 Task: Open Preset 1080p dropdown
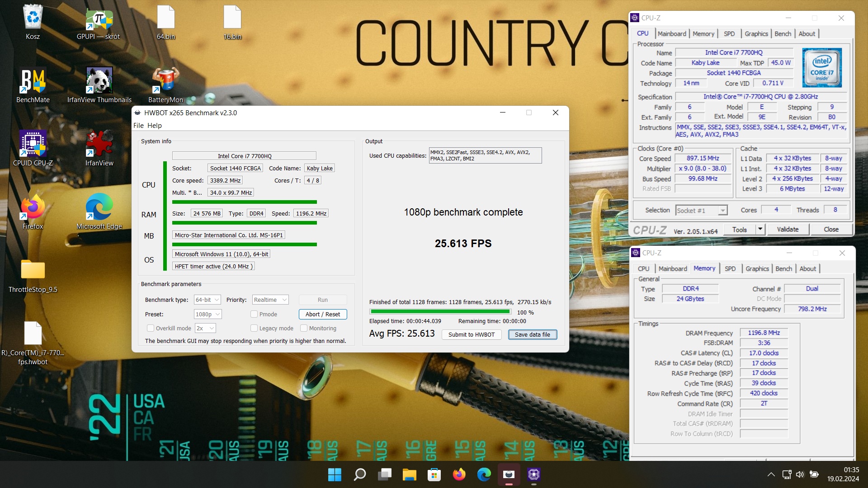[x=208, y=314]
